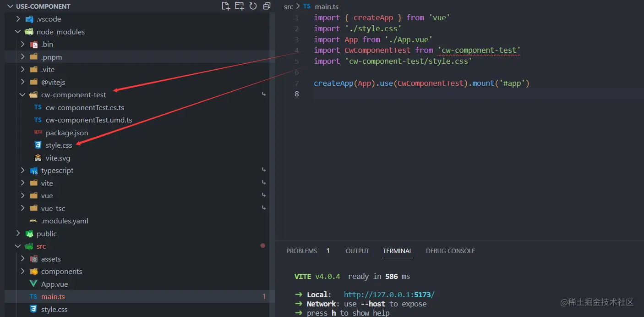The height and width of the screenshot is (317, 644).
Task: Click the .vscode folder icon
Action: 29,19
